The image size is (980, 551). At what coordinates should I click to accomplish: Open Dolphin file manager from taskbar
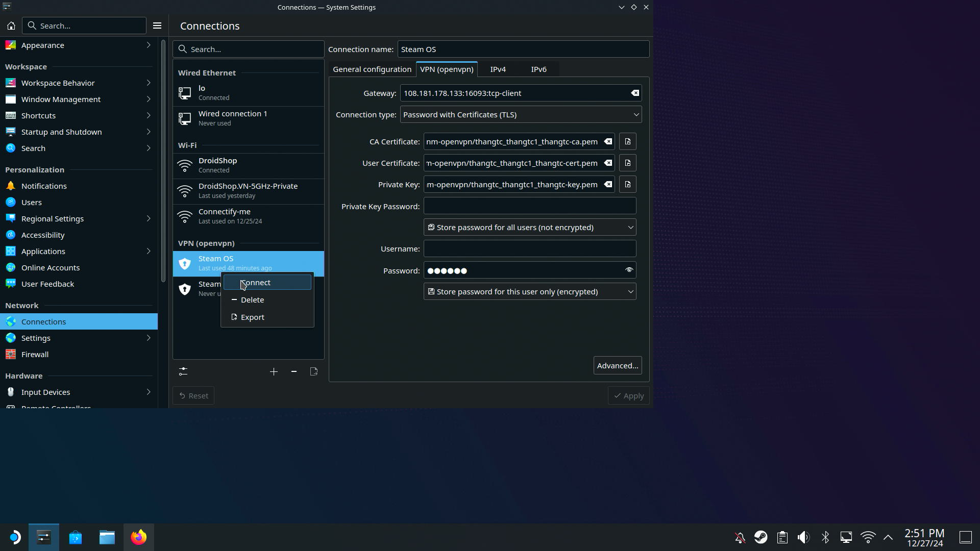tap(107, 537)
